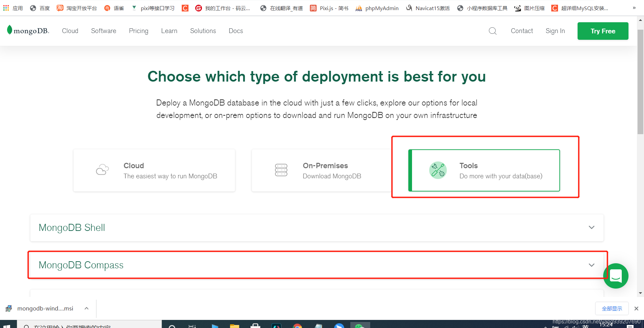Open the 小程序数据库工具 bookmark
The image size is (644, 328).
482,8
